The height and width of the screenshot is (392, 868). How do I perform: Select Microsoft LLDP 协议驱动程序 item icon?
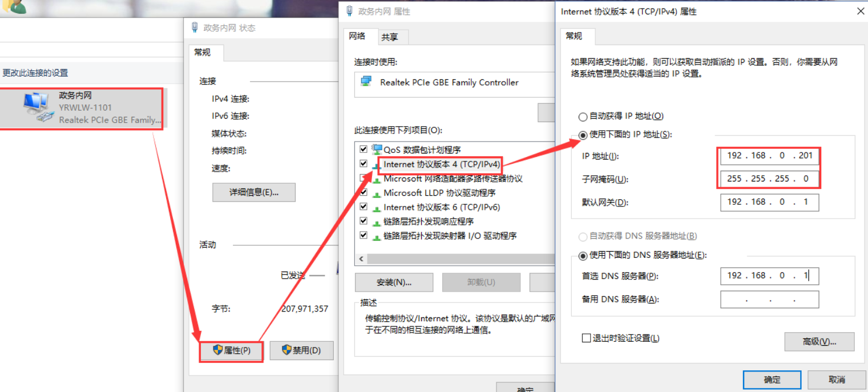click(377, 193)
